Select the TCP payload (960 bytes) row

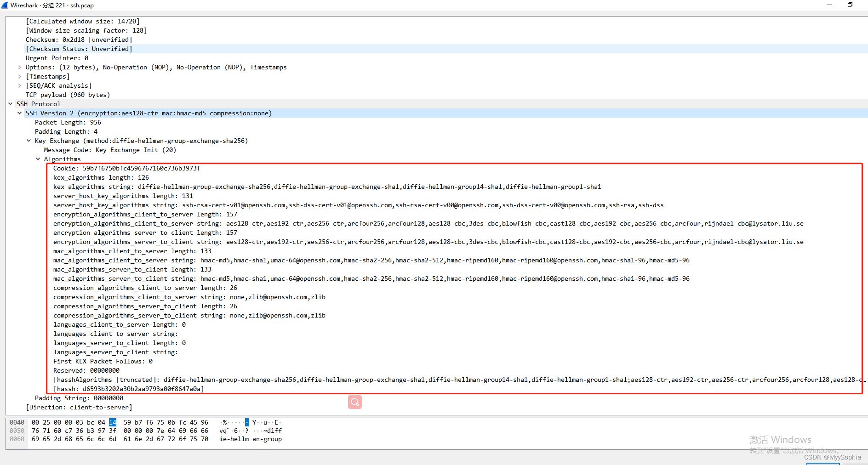pyautogui.click(x=68, y=95)
